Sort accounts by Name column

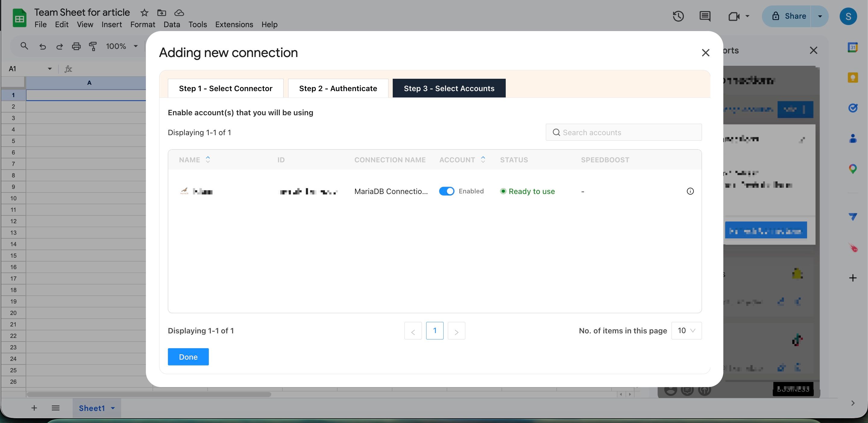pyautogui.click(x=208, y=160)
